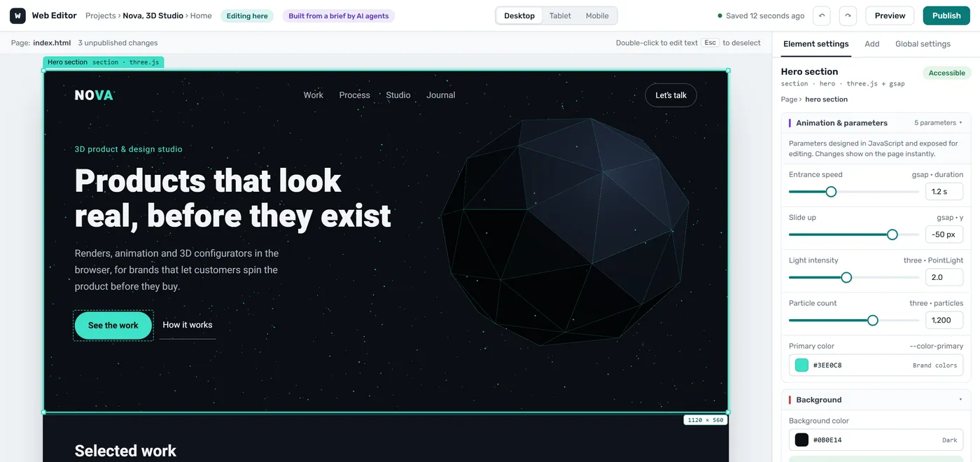Click the Entrance speed slider handle

831,192
